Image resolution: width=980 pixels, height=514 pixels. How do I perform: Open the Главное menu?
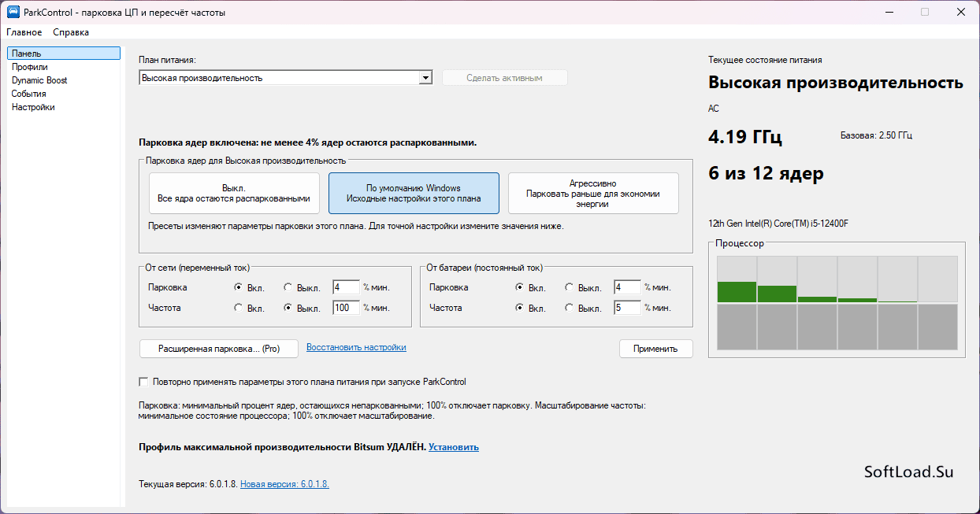coord(24,32)
